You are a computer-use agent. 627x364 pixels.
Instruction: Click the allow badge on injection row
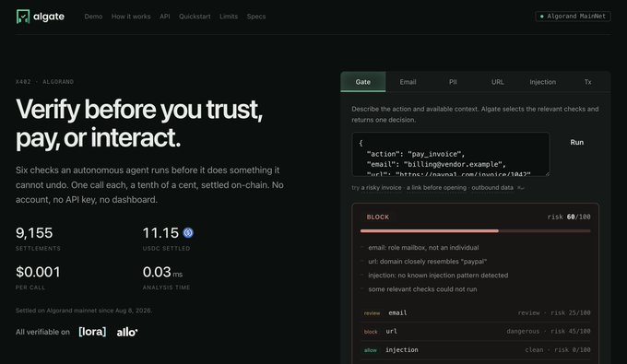(371, 350)
